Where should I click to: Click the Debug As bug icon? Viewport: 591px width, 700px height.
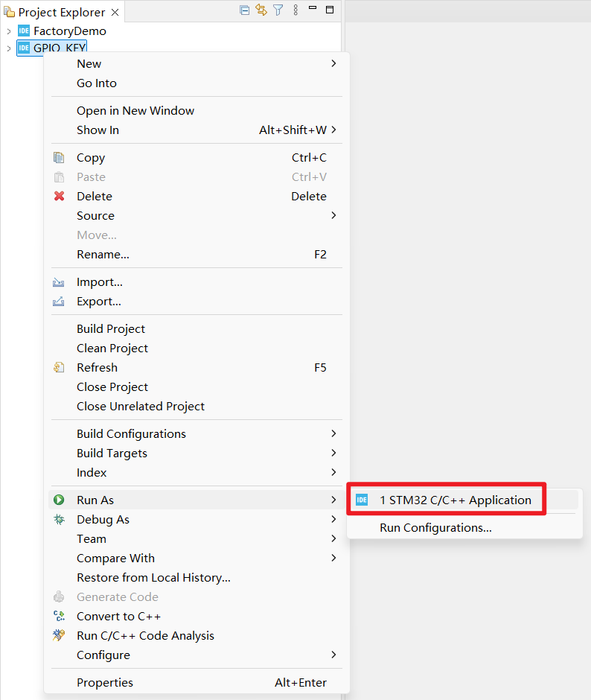click(60, 520)
